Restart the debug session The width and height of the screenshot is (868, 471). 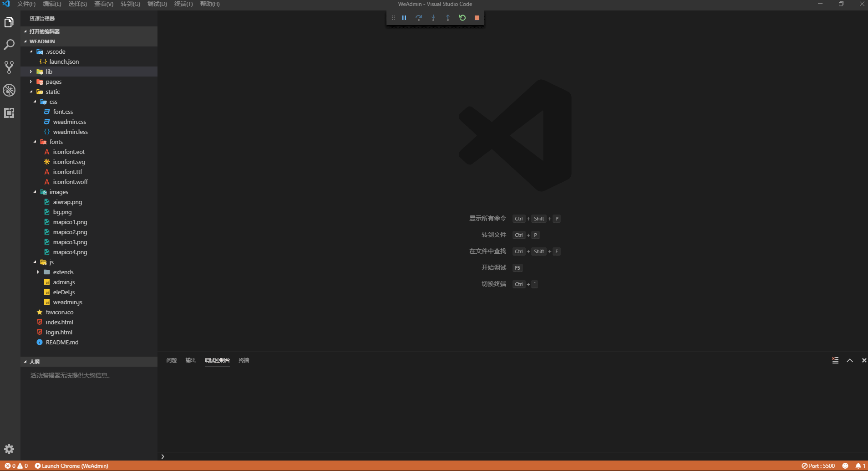point(462,18)
